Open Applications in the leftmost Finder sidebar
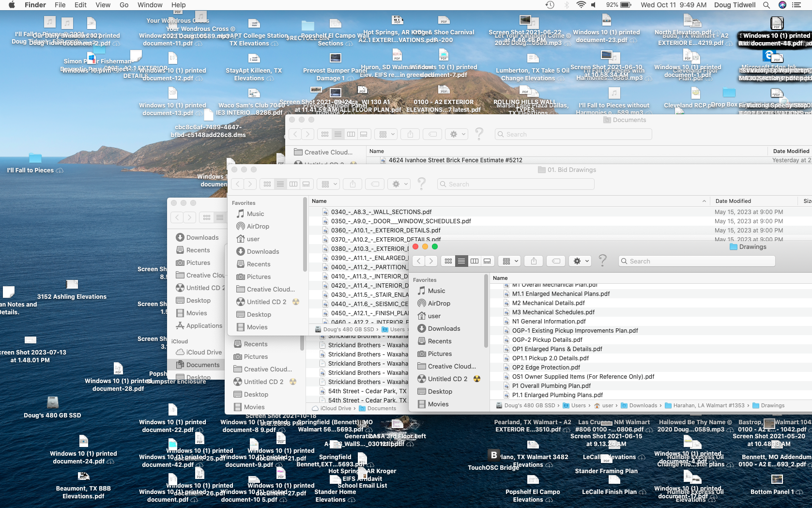Screen dimensions: 812x508 click(x=199, y=325)
